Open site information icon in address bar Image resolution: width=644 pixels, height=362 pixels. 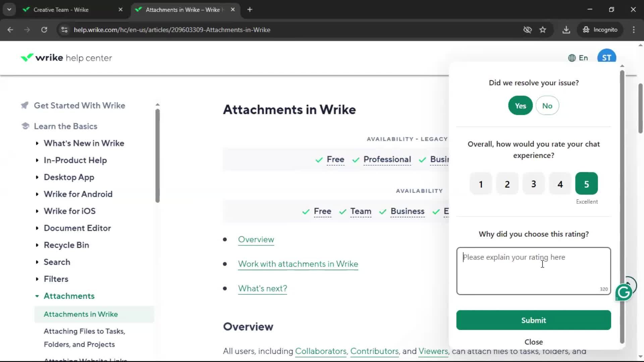pos(64,29)
